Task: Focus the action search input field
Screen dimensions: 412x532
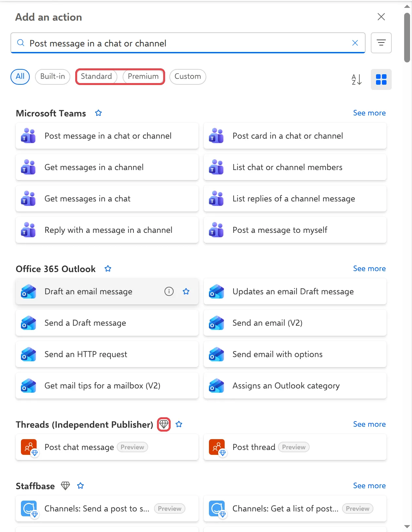Action: click(x=188, y=43)
